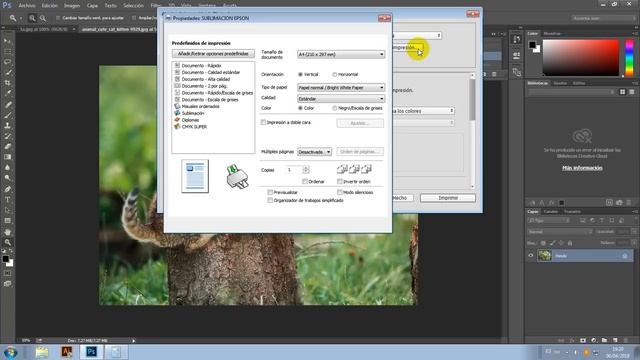Select Vertical orientation radio button

coord(300,75)
